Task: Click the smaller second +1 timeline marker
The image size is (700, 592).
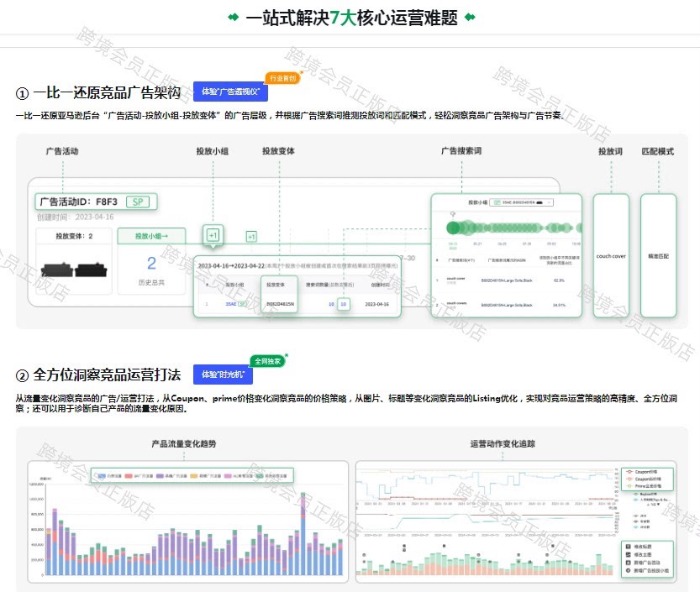Action: pos(251,237)
